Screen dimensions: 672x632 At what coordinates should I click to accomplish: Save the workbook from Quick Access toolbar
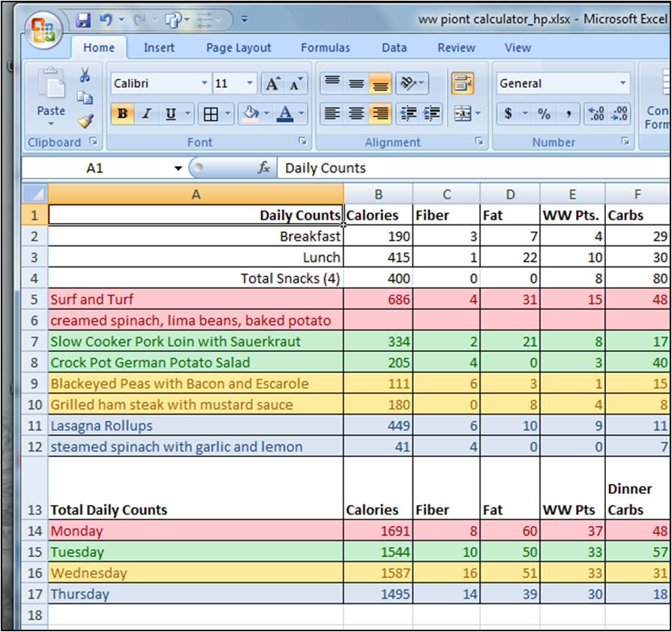coord(83,20)
